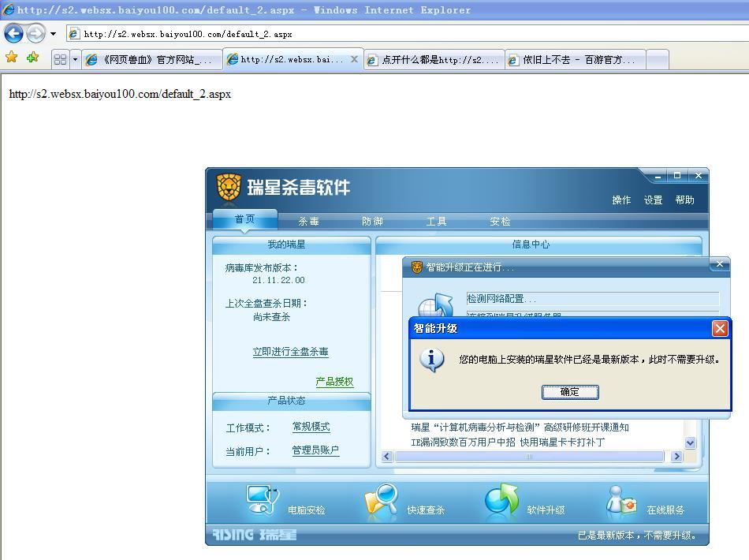Click the virus database version 21.11.22.00
The width and height of the screenshot is (749, 560).
[278, 280]
